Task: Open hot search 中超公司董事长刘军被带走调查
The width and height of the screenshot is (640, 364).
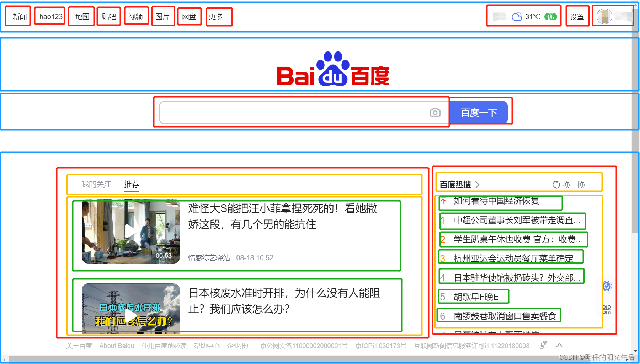Action: point(517,220)
